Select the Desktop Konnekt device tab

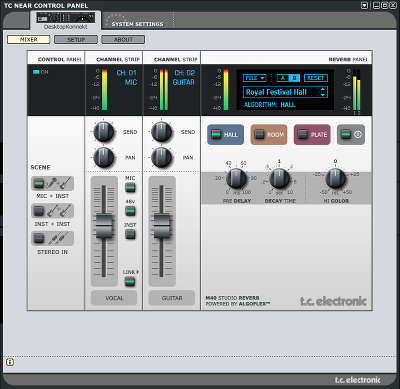(66, 21)
